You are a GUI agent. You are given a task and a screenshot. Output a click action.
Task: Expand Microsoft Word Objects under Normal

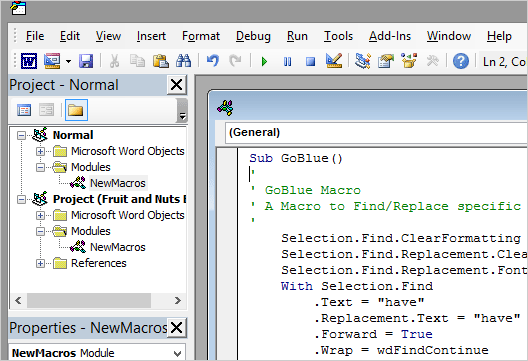pos(40,152)
